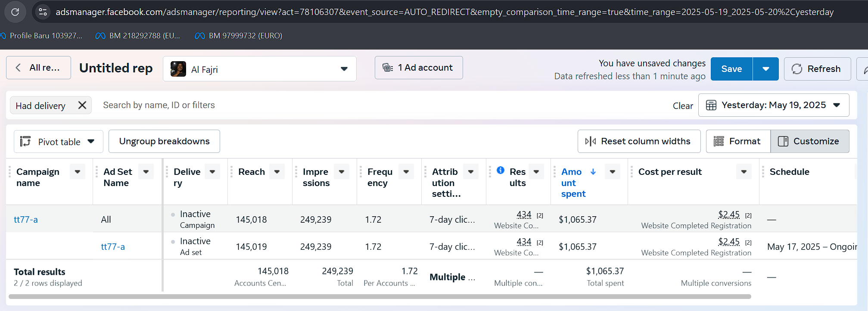The width and height of the screenshot is (868, 311).
Task: Select the total $1,065.37 Total spent value
Action: (605, 271)
